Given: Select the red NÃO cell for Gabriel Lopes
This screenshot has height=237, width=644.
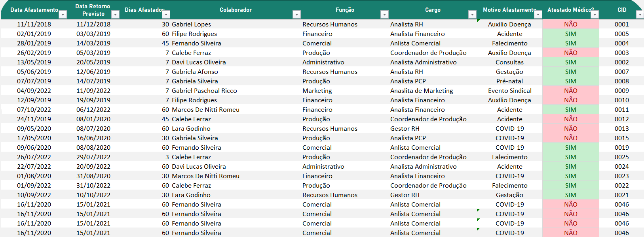Looking at the screenshot, I should click(570, 24).
